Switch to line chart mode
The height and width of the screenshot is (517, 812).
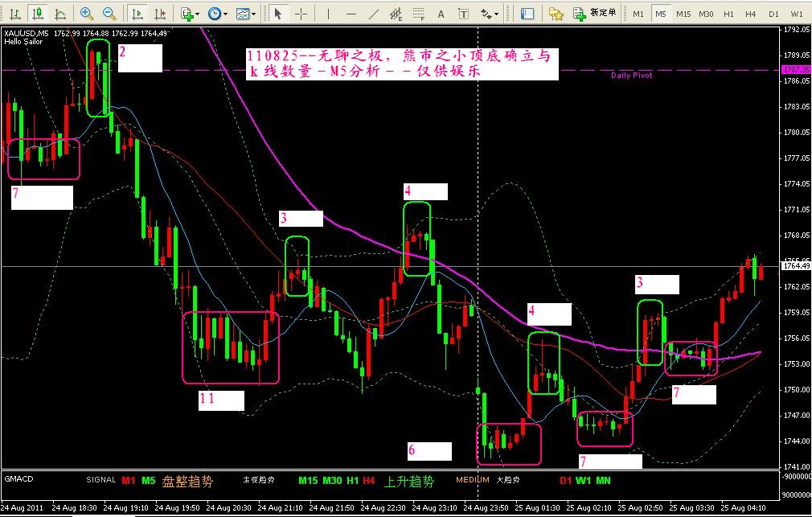click(x=59, y=14)
